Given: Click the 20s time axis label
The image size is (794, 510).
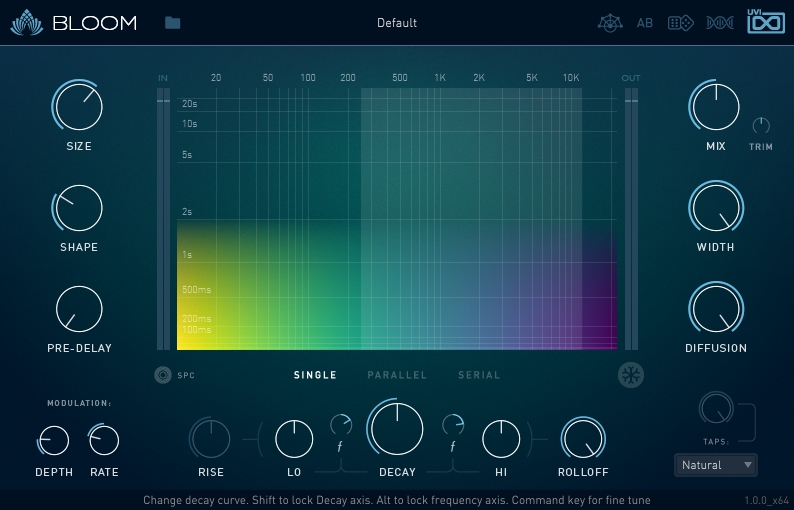Looking at the screenshot, I should [x=189, y=104].
